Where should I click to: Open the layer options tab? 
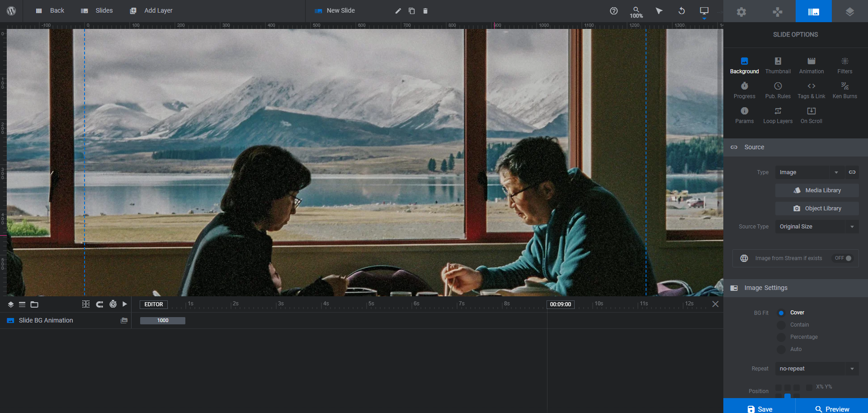click(x=850, y=12)
